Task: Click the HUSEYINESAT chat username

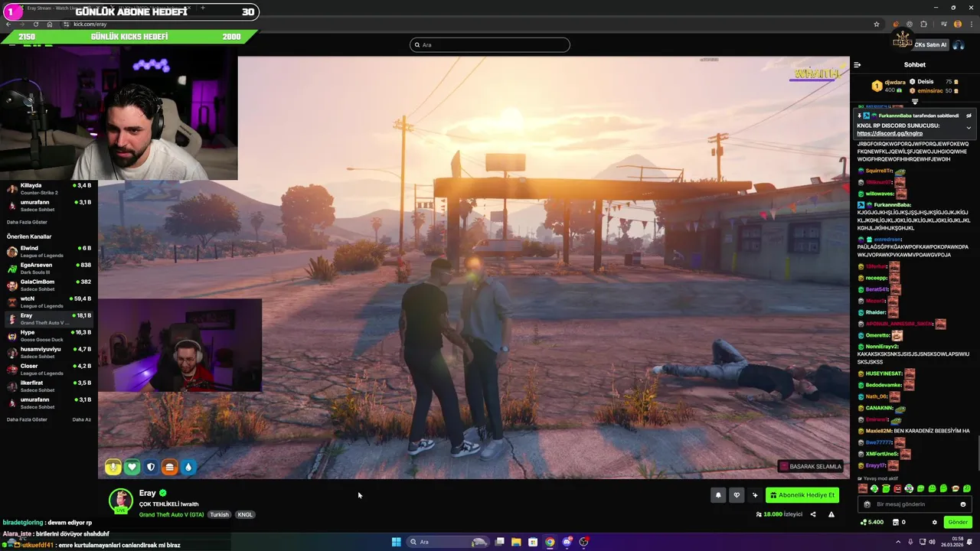Action: [884, 373]
